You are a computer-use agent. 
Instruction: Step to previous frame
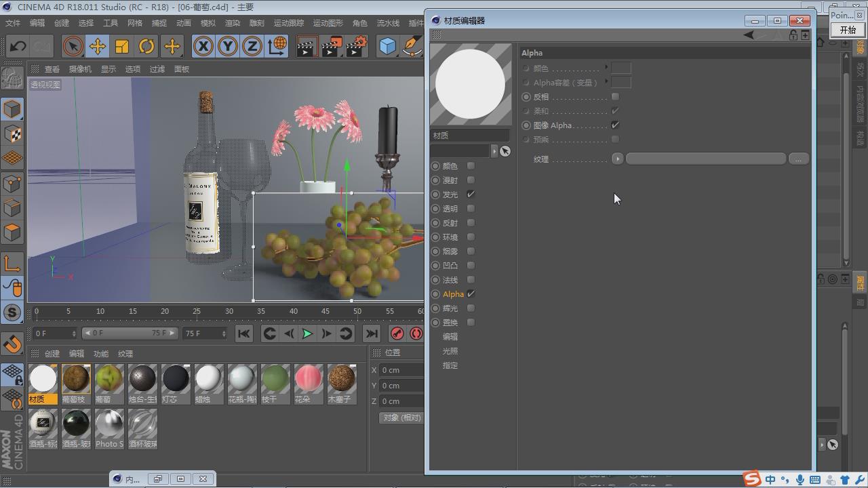[x=289, y=333]
